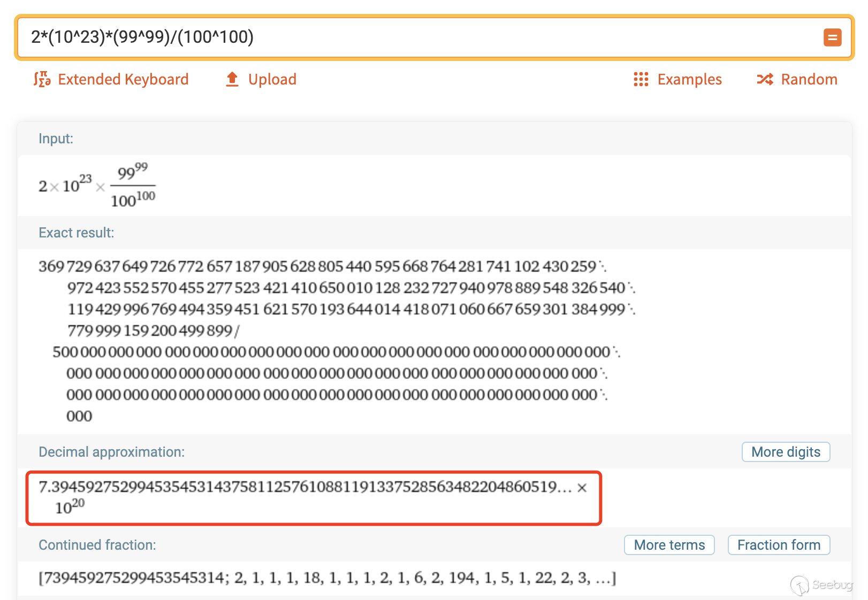Select the continued fraction terms list
Viewport: 868px width, 600px height.
point(327,578)
